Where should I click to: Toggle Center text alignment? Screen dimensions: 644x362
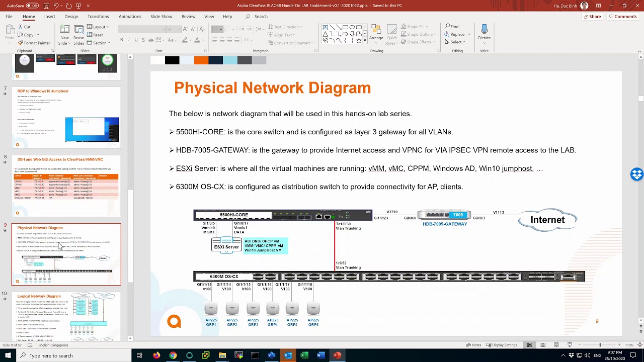[222, 40]
